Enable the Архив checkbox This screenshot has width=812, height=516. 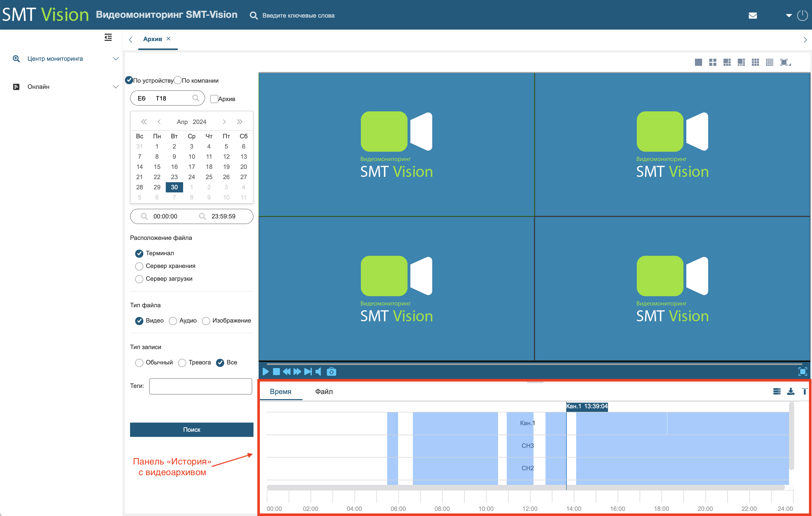(214, 99)
